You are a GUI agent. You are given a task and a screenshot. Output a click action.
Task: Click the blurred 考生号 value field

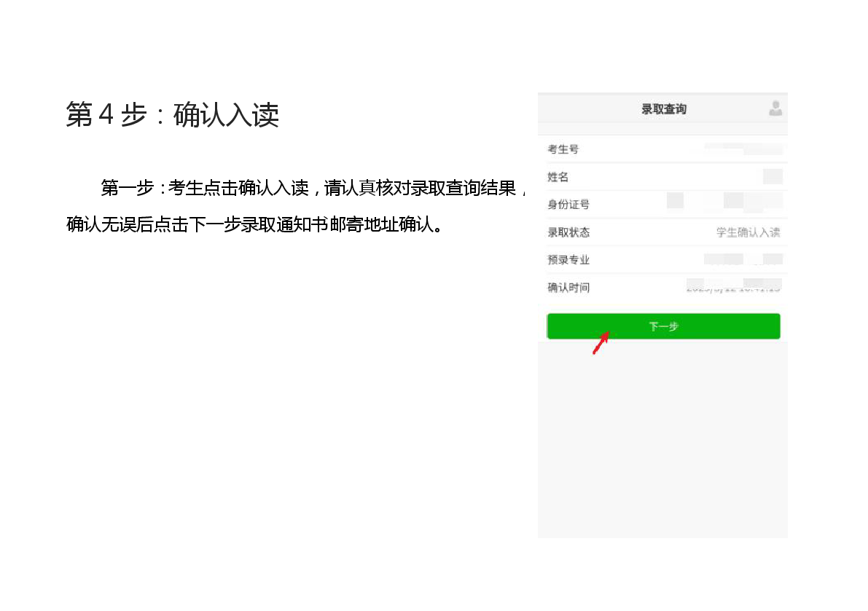(743, 149)
